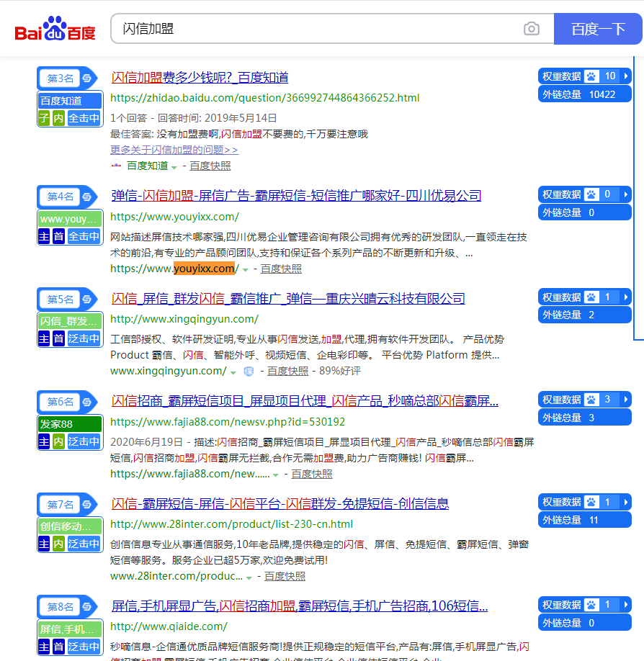
Task: Click the www.youy... site name tag
Action: pos(70,219)
